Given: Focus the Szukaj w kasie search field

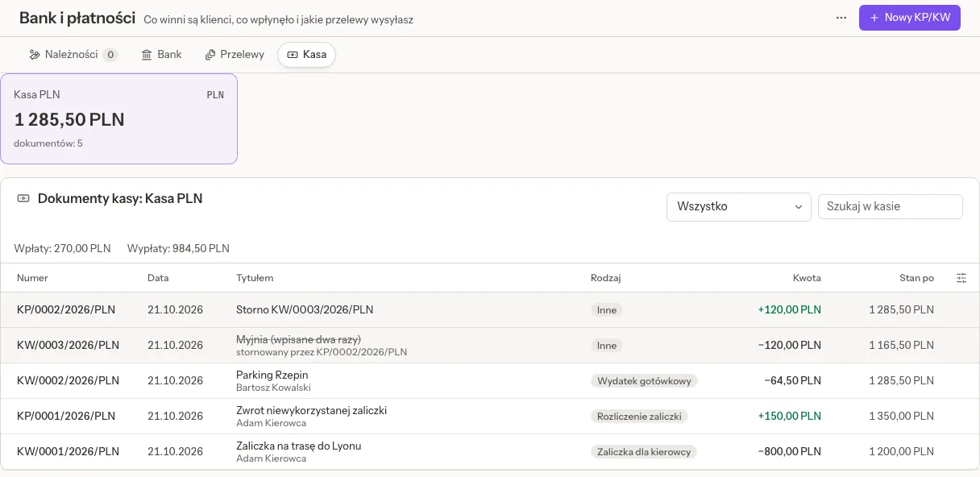Looking at the screenshot, I should click(891, 206).
